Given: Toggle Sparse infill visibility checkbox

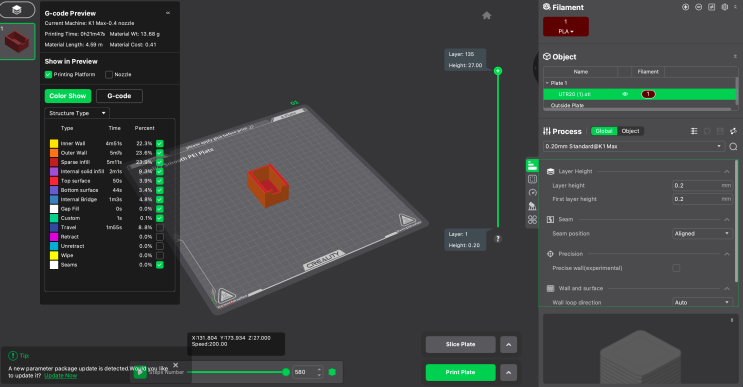Looking at the screenshot, I should click(x=160, y=162).
